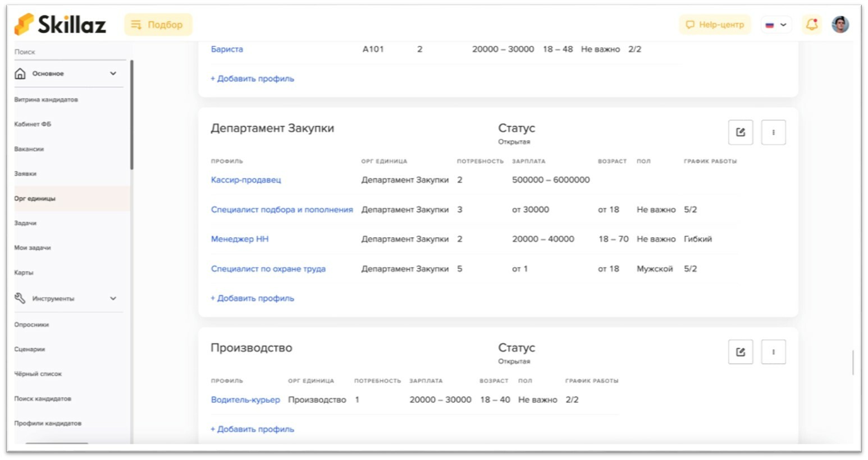Click the wrench icon next to Инструменты

pos(20,298)
